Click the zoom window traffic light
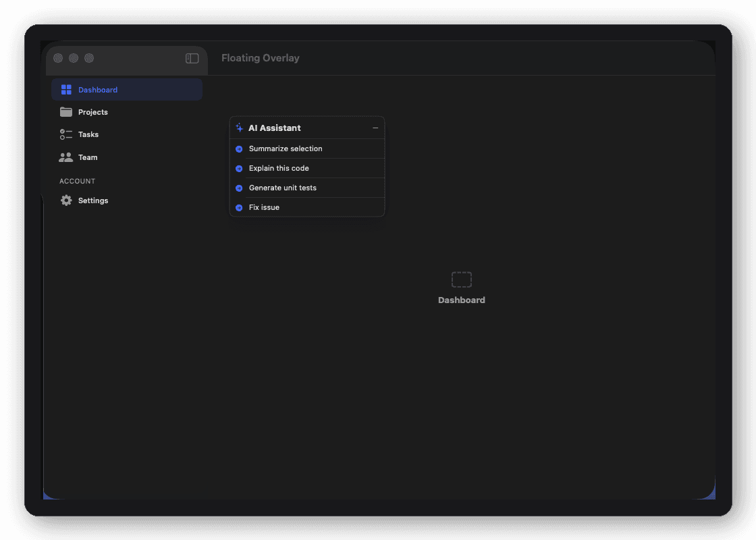This screenshot has height=540, width=756. coord(89,58)
